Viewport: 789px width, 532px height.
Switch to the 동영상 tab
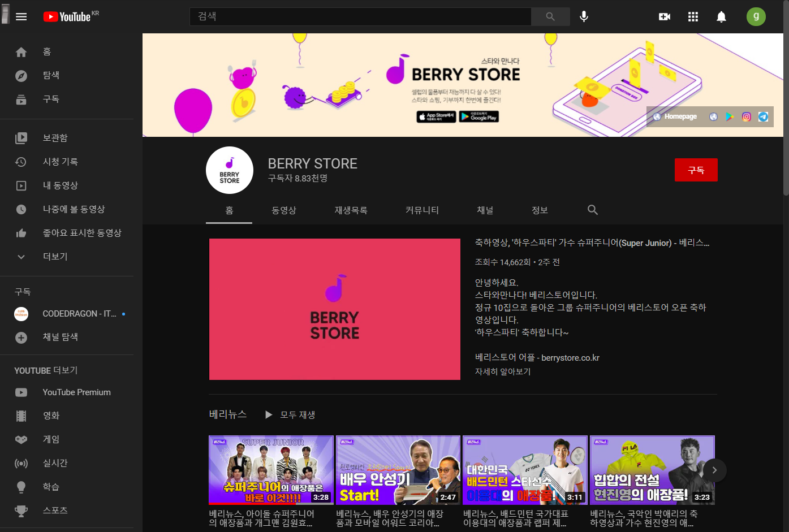(284, 210)
